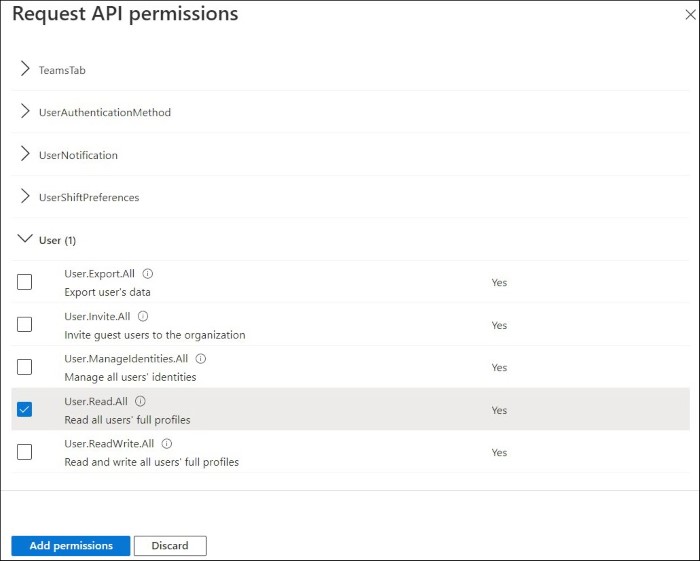The height and width of the screenshot is (561, 700).
Task: Expand the UserAuthenticationMethod chevron
Action: pos(25,111)
